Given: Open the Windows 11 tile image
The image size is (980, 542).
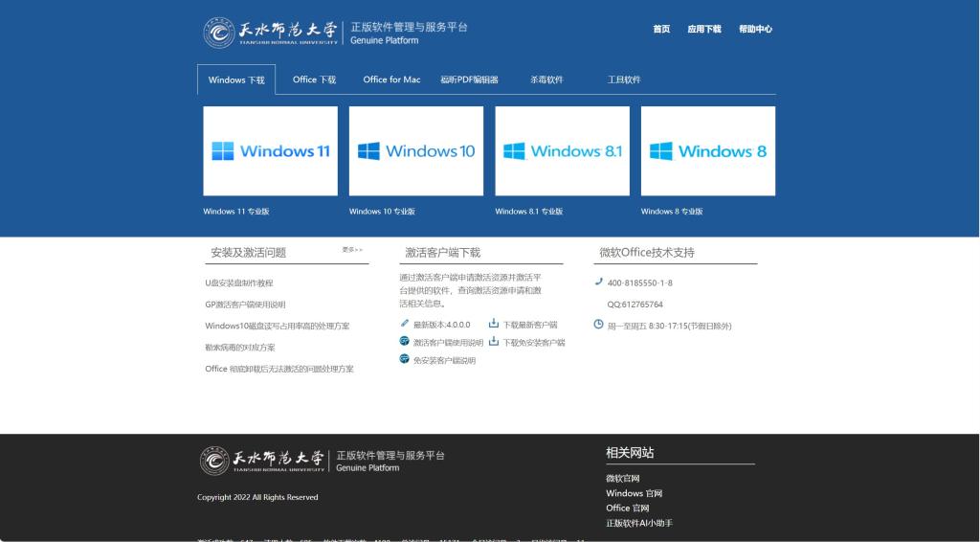Looking at the screenshot, I should coord(270,150).
